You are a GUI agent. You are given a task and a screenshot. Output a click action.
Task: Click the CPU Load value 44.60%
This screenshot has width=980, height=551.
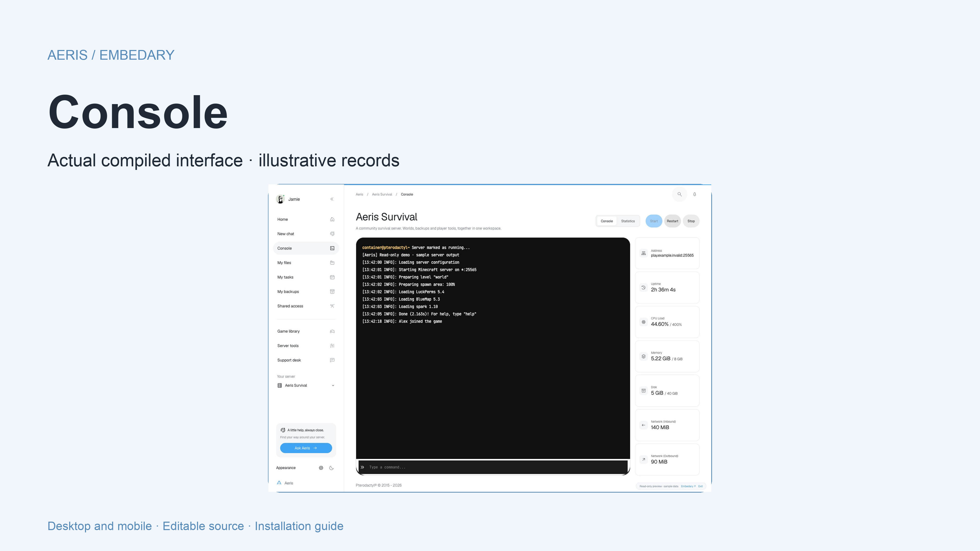coord(659,324)
